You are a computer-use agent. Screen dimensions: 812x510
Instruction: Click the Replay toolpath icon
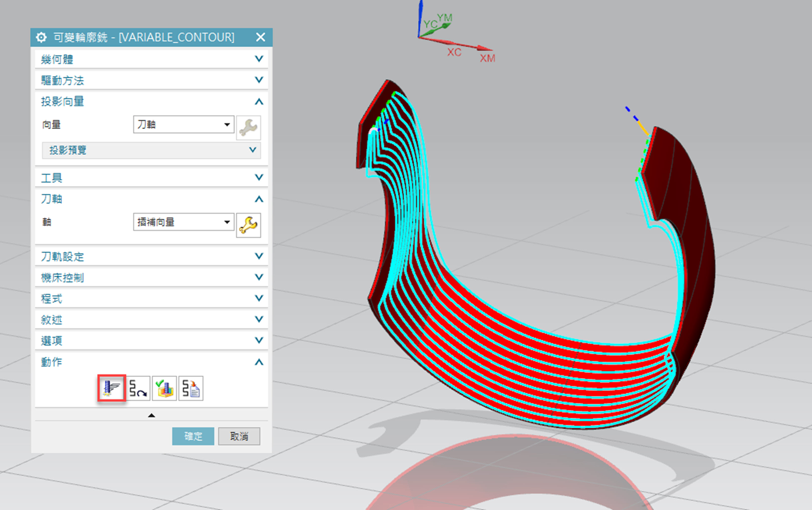(138, 388)
